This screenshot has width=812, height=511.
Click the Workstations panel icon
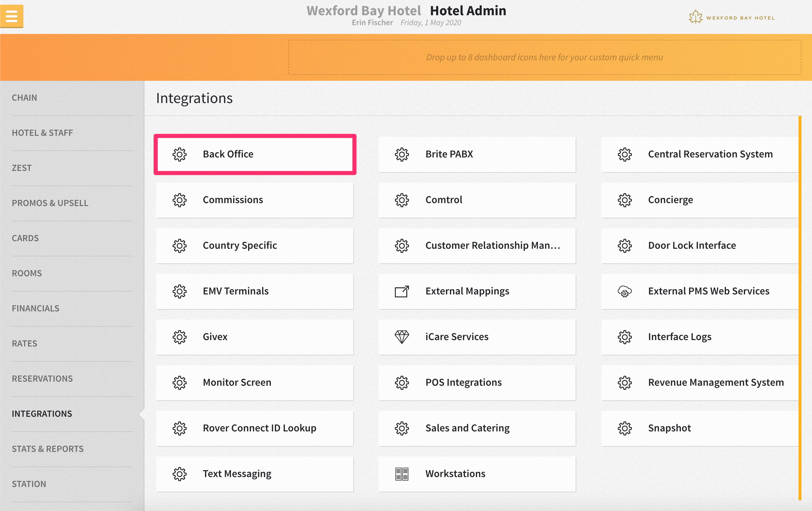tap(402, 474)
